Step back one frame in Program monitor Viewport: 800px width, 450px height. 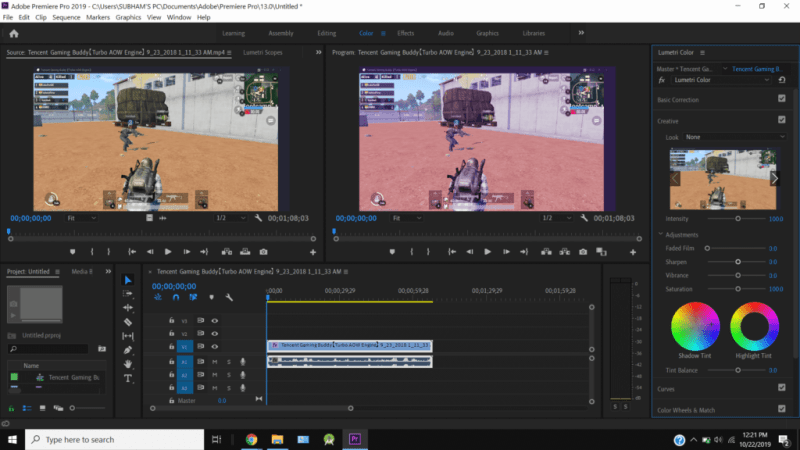coord(469,252)
